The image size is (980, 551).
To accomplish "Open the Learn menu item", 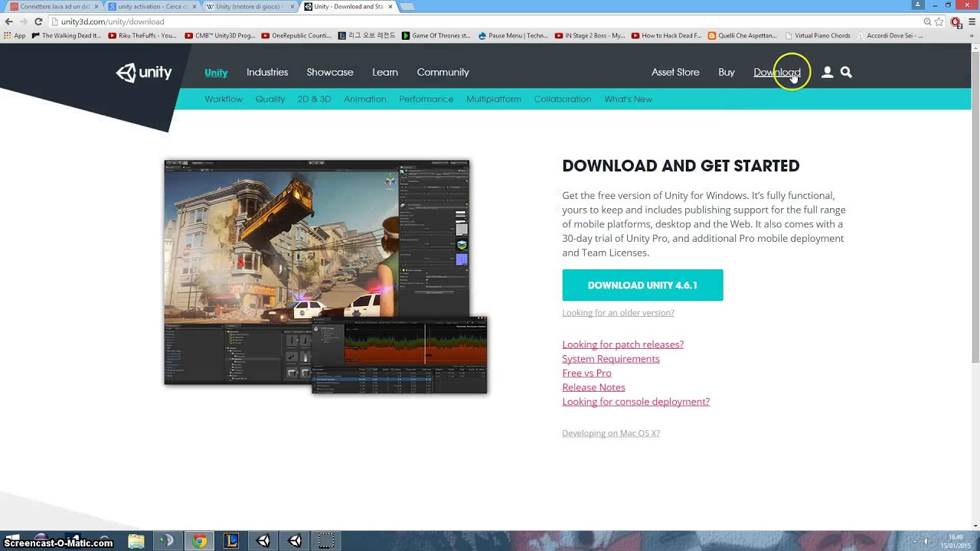I will point(385,72).
